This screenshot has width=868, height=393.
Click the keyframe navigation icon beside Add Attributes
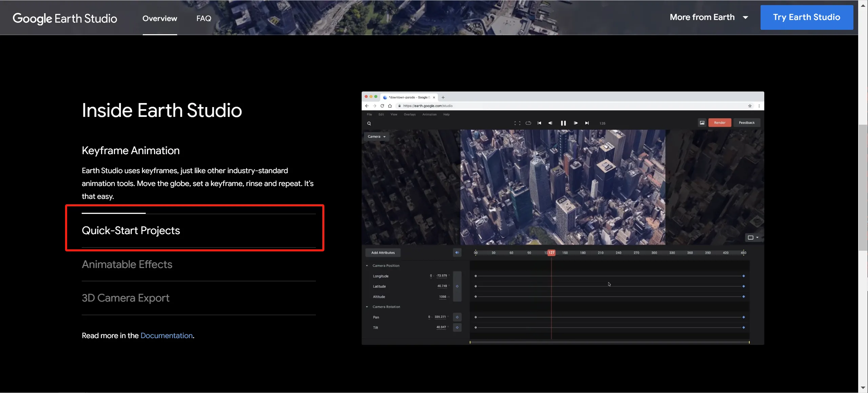(x=457, y=253)
